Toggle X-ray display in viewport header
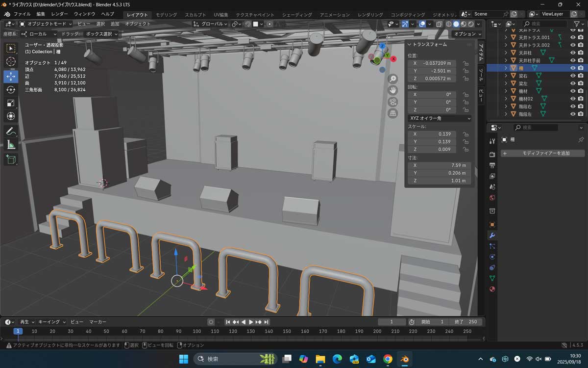The image size is (588, 368). pyautogui.click(x=439, y=24)
